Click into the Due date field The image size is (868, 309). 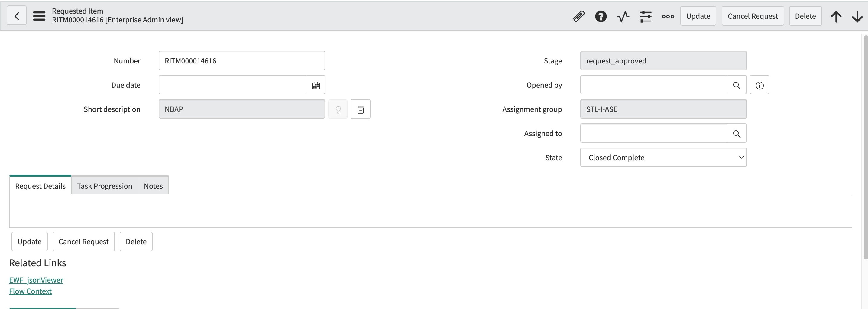232,85
